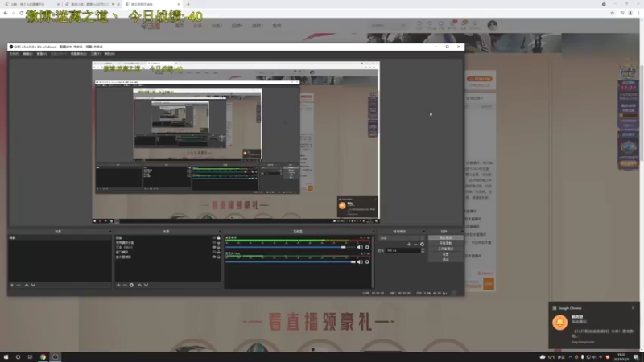Add a scene transition with the plus icon
This screenshot has height=362, width=644.
tap(409, 245)
